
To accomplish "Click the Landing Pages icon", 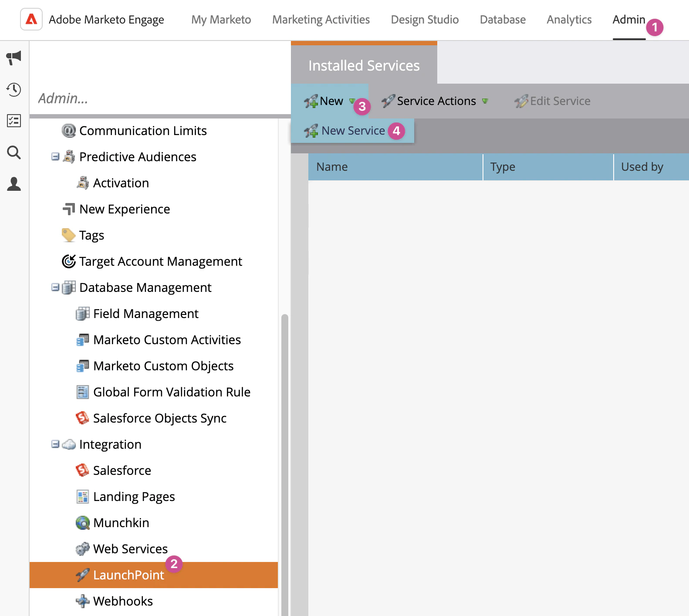I will (83, 496).
